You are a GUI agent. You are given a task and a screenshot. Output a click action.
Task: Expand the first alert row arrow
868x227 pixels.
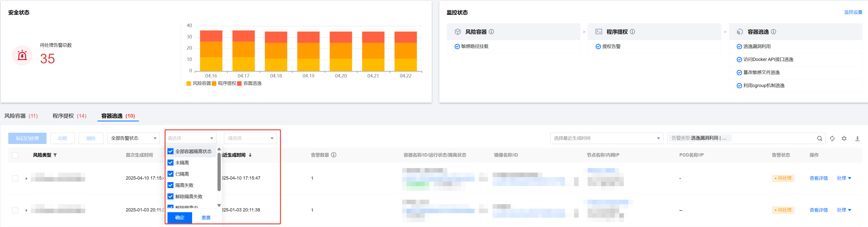point(26,179)
